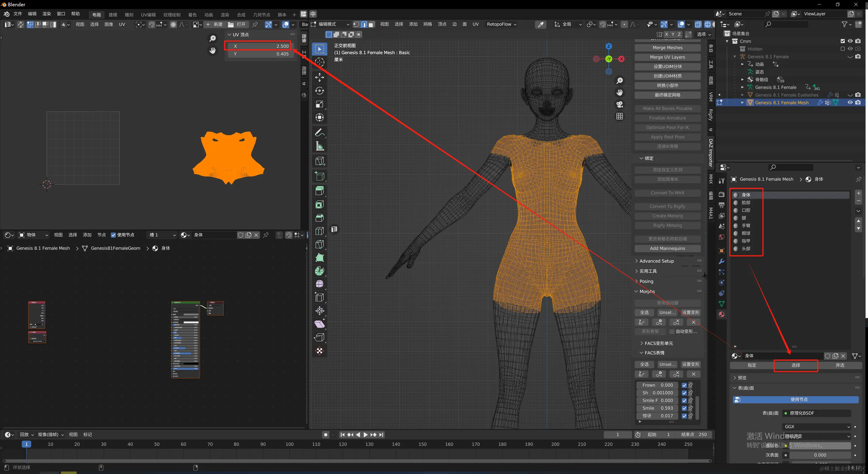Open the Material properties tab icon
This screenshot has width=868, height=474.
coord(721,314)
